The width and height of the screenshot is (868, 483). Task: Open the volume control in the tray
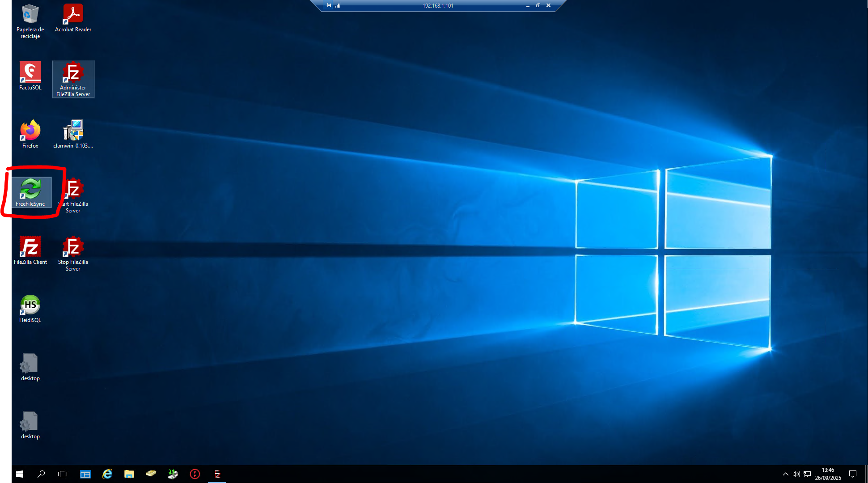pos(796,474)
